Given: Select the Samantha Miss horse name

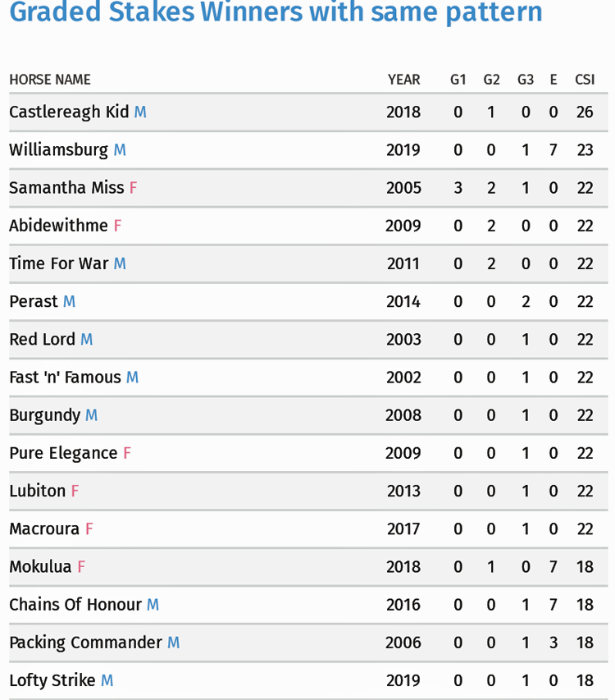Looking at the screenshot, I should pos(67,187).
